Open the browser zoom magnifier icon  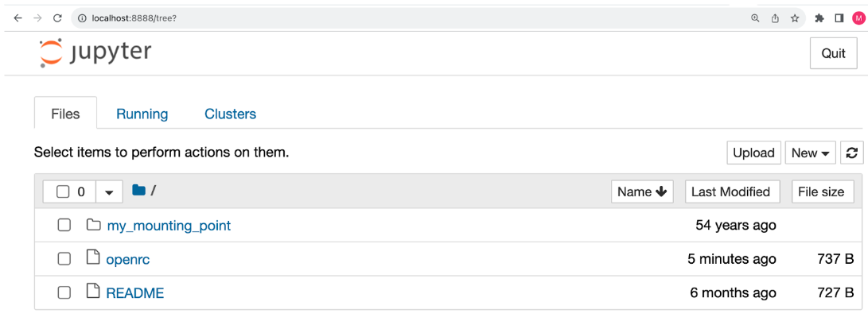point(755,18)
